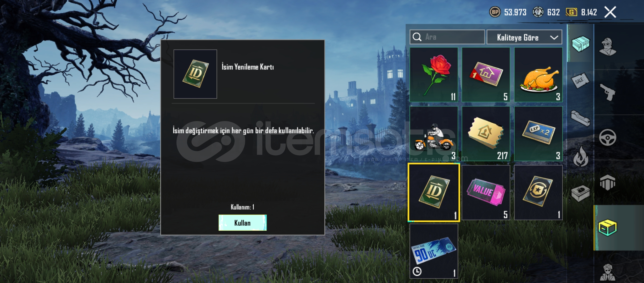Tap the BP currency balance icon

tap(495, 12)
